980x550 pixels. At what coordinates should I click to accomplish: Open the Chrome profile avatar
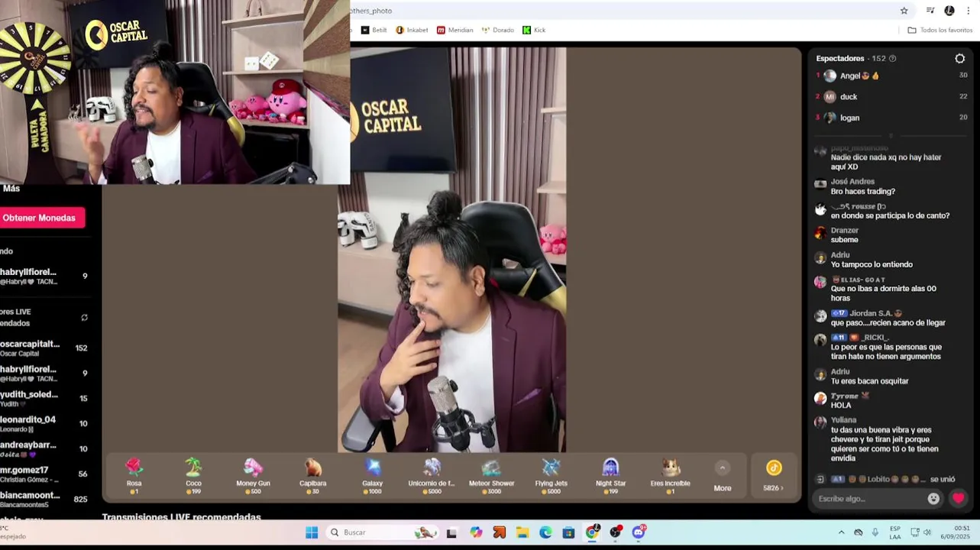pos(949,11)
